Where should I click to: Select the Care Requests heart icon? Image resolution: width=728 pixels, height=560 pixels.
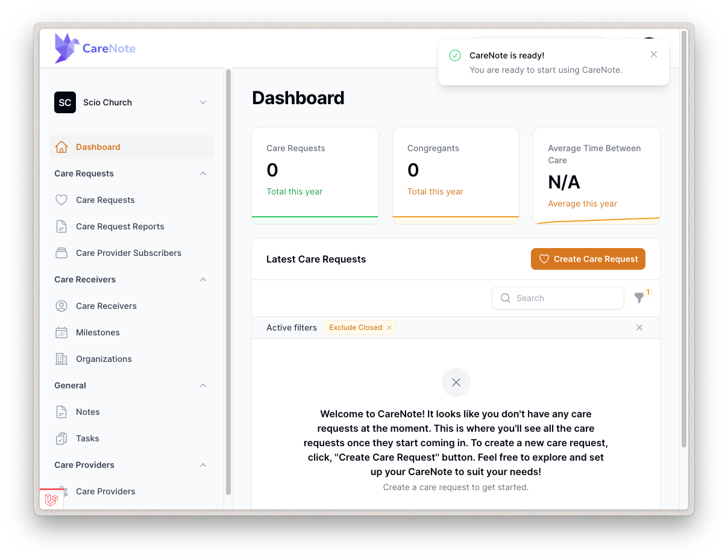click(x=61, y=199)
